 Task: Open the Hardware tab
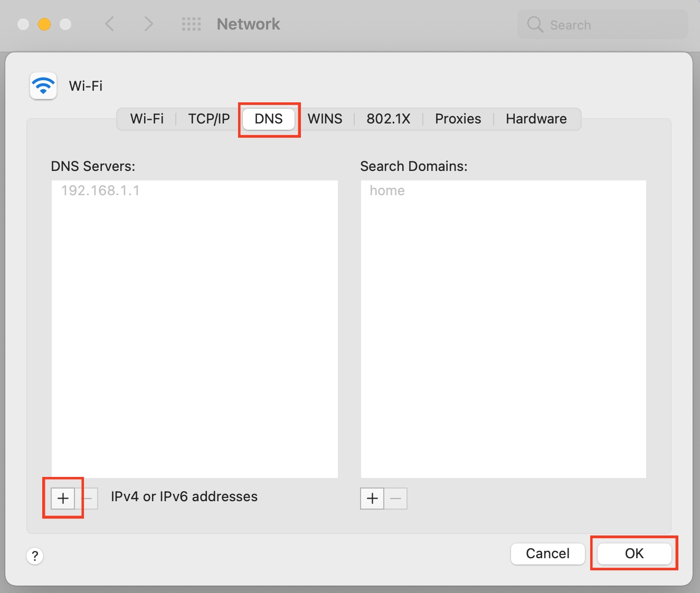coord(536,119)
